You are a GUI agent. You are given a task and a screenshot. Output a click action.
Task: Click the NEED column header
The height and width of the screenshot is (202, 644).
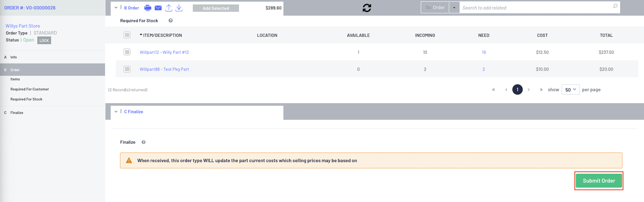(x=484, y=35)
